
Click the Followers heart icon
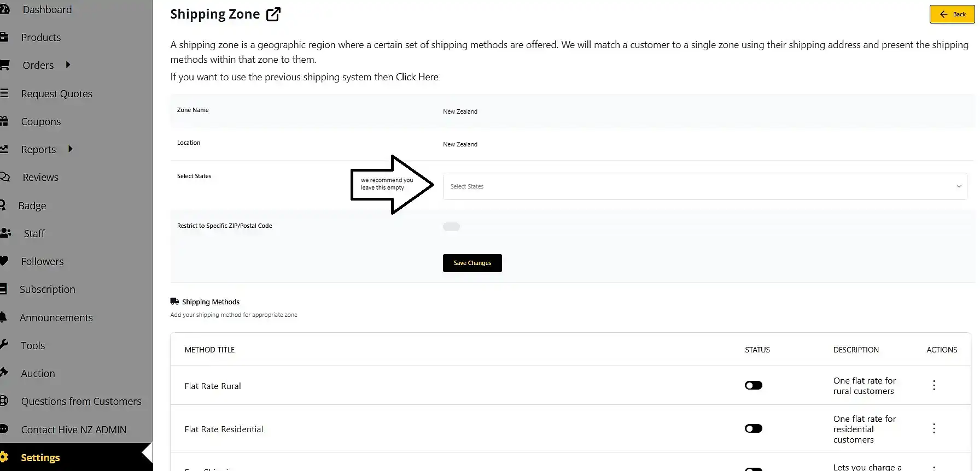pos(4,261)
